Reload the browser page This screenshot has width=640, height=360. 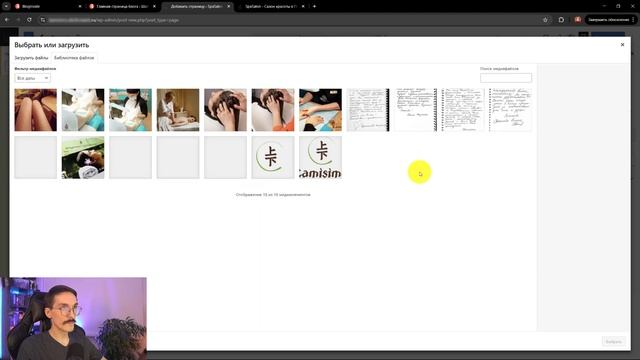pyautogui.click(x=29, y=20)
